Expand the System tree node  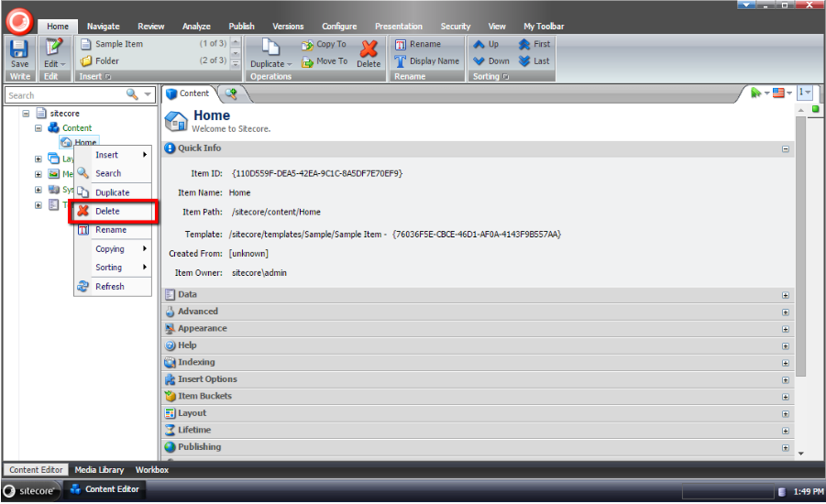[39, 190]
